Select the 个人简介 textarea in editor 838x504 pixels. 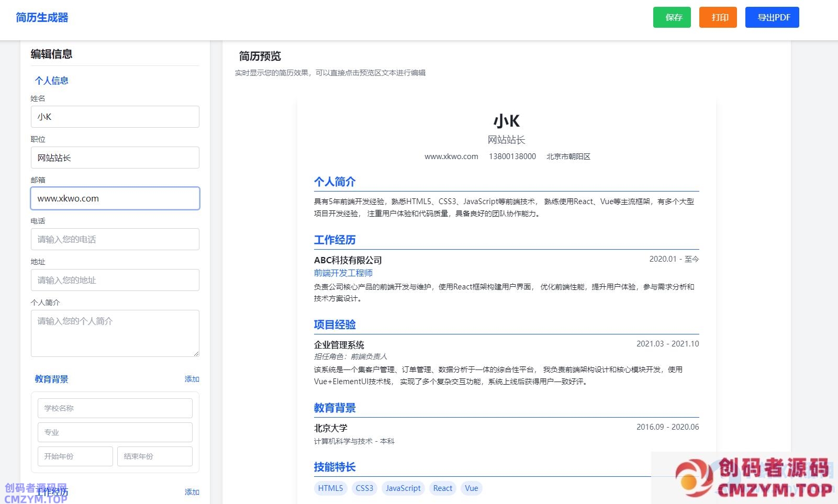click(x=115, y=333)
